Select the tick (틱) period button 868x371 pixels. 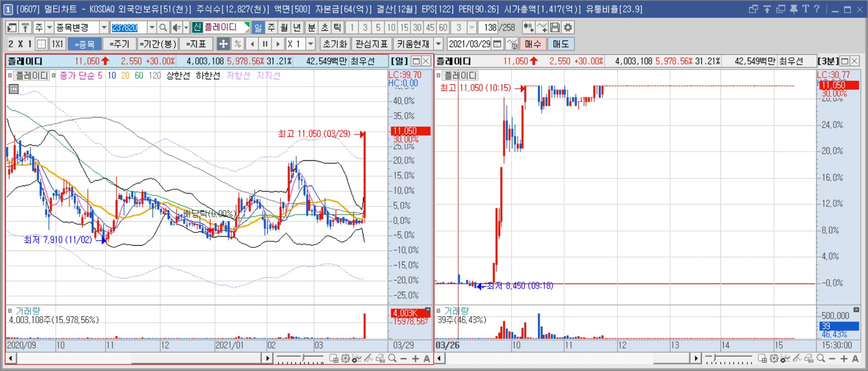pos(338,27)
